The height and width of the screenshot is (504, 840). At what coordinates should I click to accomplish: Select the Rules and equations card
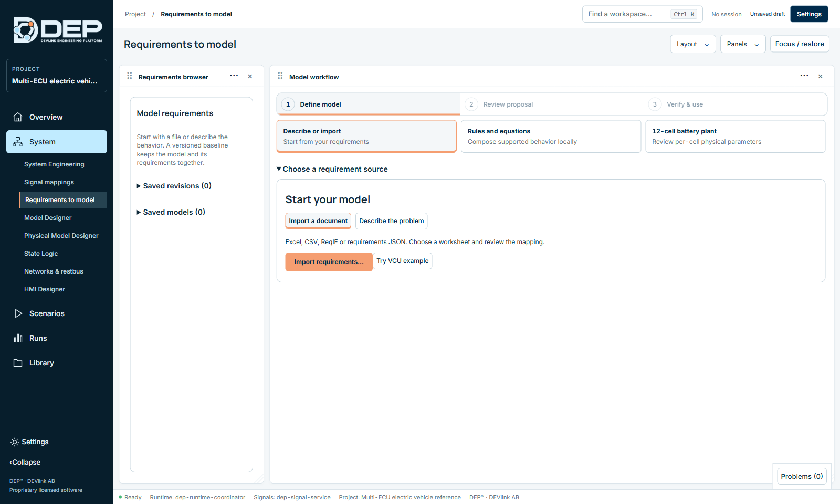tap(551, 136)
